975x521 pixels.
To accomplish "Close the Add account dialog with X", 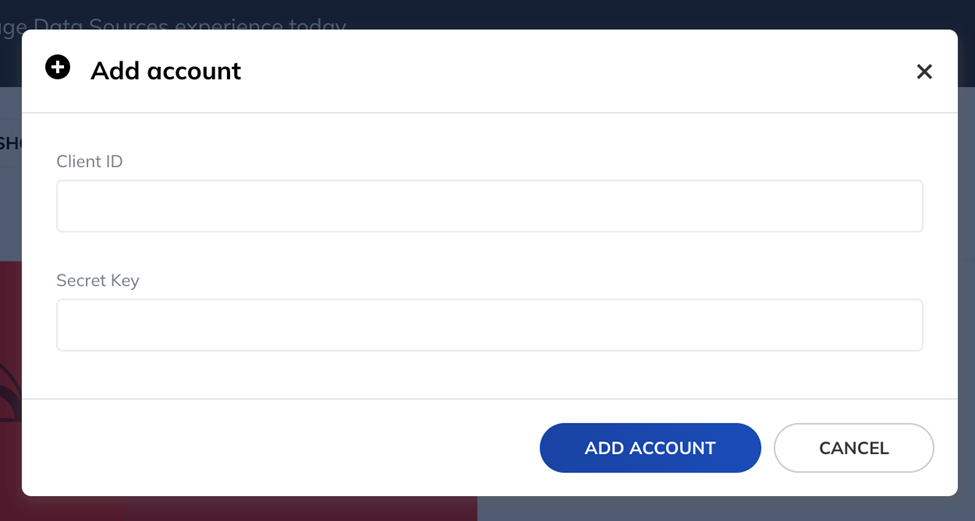I will 924,71.
